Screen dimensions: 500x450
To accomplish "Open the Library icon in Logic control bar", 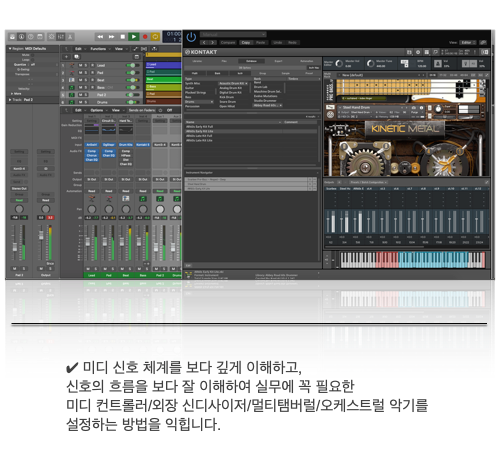I will tap(12, 37).
